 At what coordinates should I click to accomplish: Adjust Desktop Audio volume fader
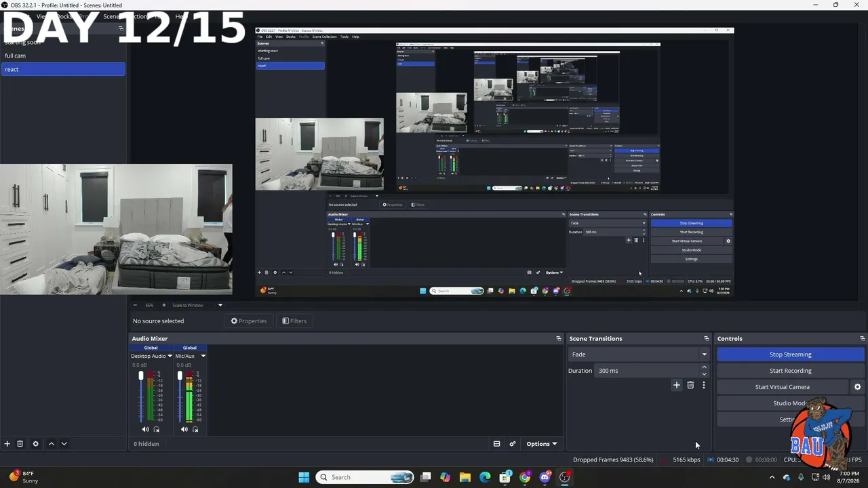pyautogui.click(x=141, y=375)
